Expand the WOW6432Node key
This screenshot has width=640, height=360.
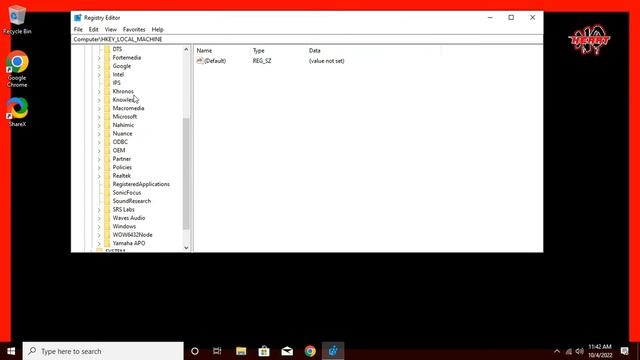[x=99, y=235]
